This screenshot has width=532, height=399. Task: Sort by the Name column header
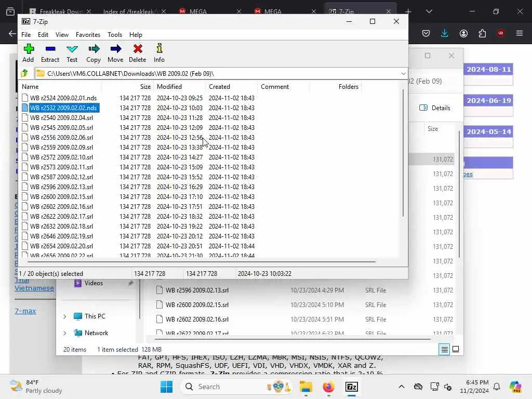[x=60, y=87]
